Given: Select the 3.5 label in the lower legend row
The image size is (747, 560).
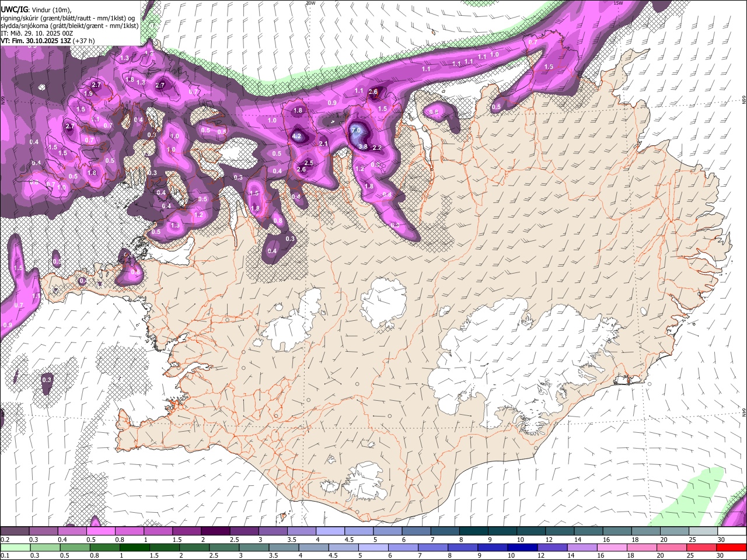Looking at the screenshot, I should click(273, 555).
